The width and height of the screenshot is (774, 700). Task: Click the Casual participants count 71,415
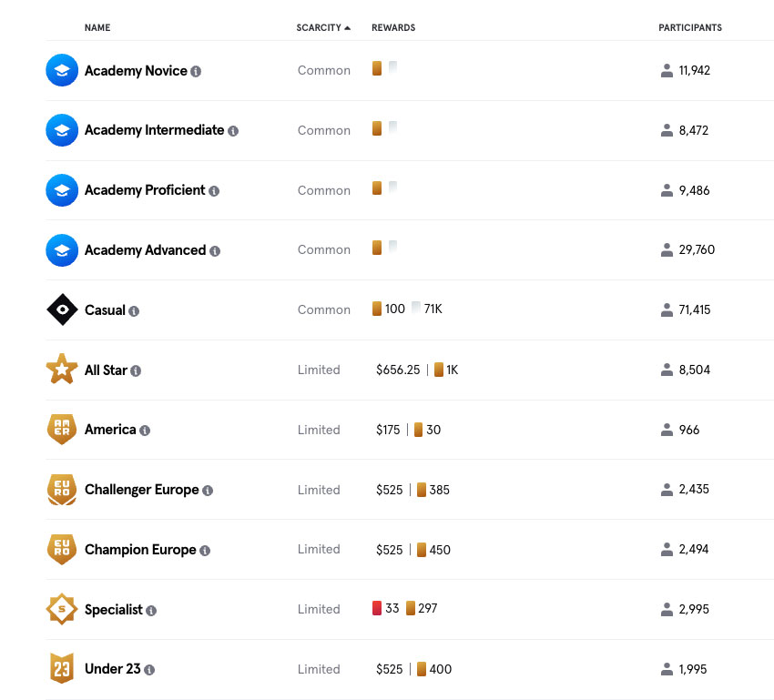(695, 309)
